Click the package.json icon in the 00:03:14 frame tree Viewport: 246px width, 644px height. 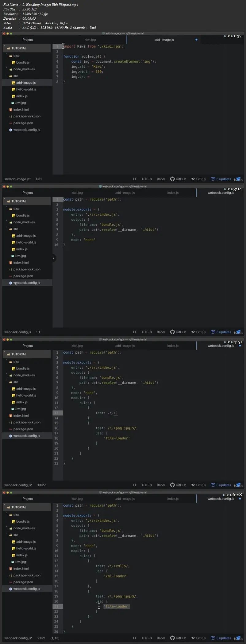point(11,276)
